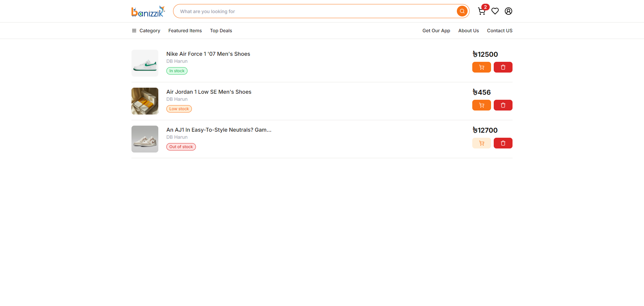Delete Nike Air Force 1 from wishlist
The width and height of the screenshot is (644, 306).
click(x=503, y=67)
